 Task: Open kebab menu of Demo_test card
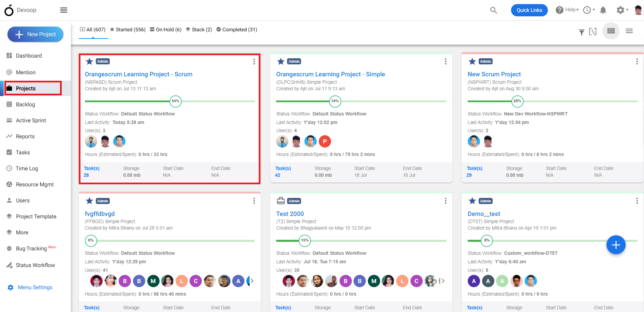pos(637,201)
